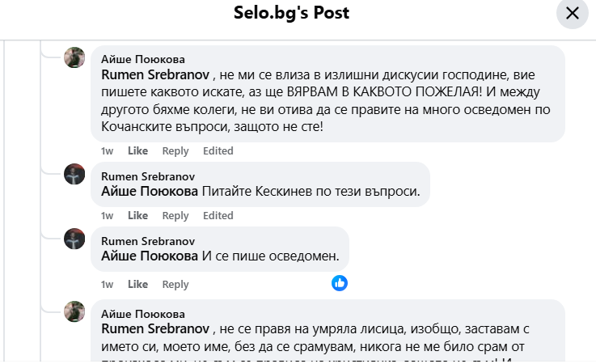Viewport: 596px width, 364px height.
Task: Open Айше Поюкова's avatar on the topmost comment
Action: (x=74, y=58)
